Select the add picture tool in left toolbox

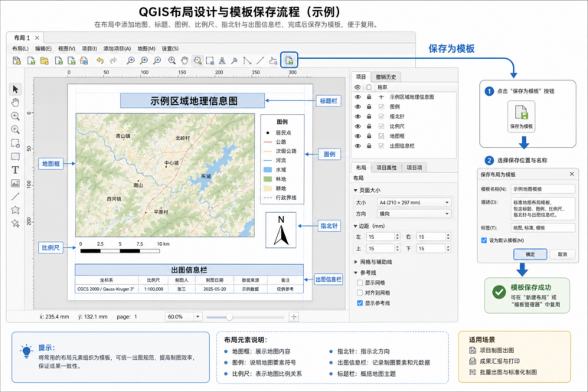coord(15,184)
